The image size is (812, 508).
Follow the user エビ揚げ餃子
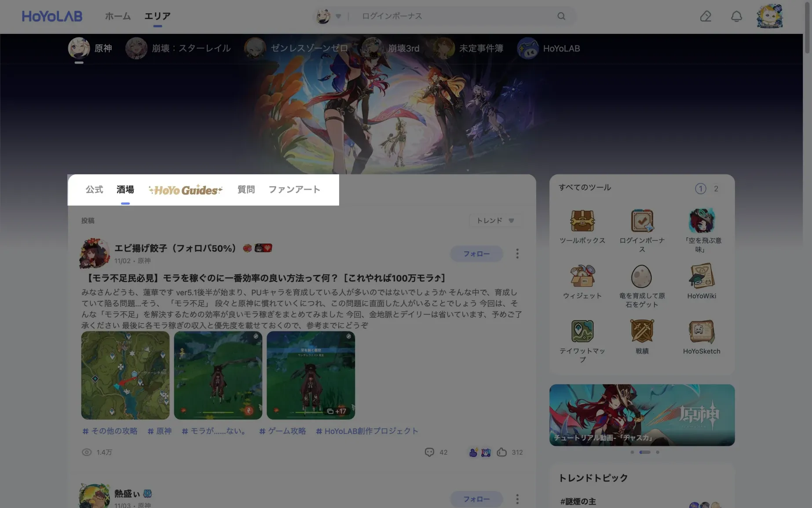click(476, 254)
